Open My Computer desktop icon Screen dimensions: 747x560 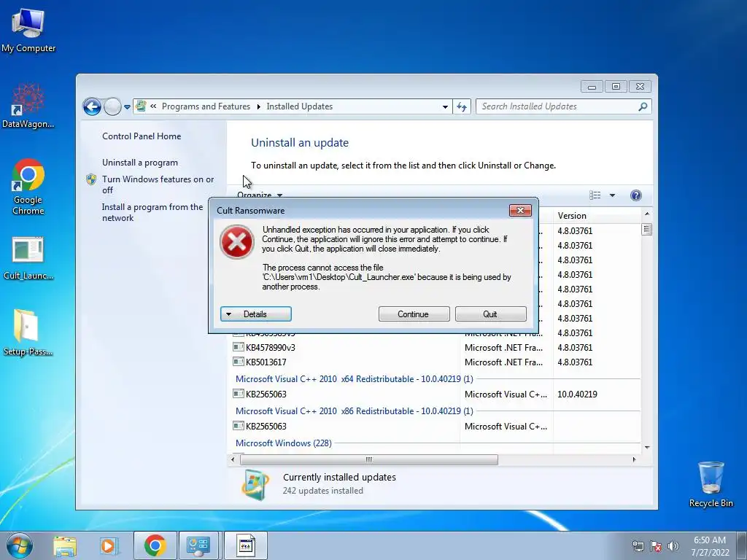tap(28, 30)
